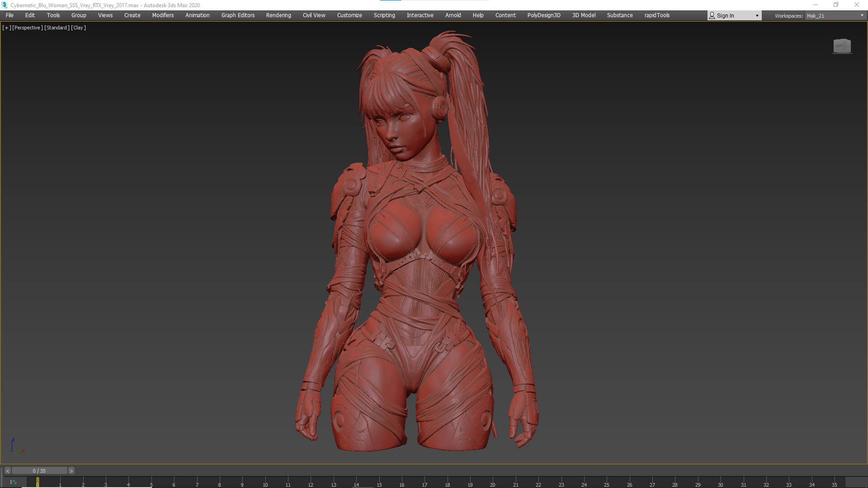Click the Sign In user icon
Viewport: 868px width, 488px height.
click(712, 15)
